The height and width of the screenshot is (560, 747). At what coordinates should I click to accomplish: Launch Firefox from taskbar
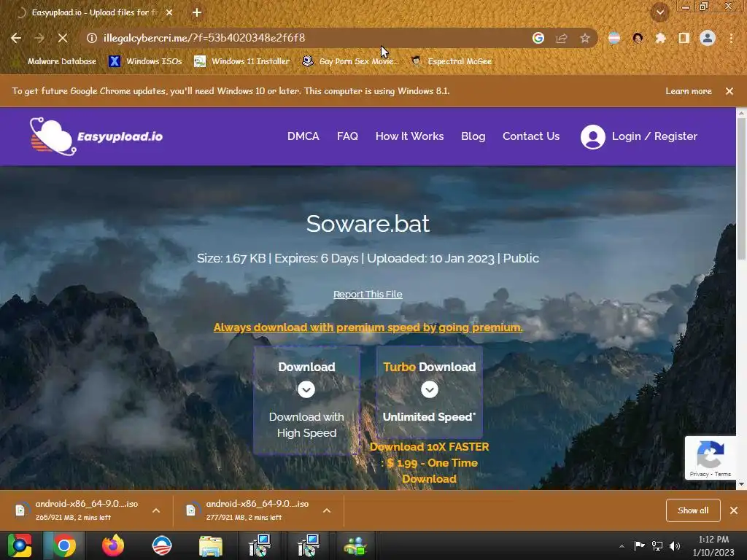point(113,545)
